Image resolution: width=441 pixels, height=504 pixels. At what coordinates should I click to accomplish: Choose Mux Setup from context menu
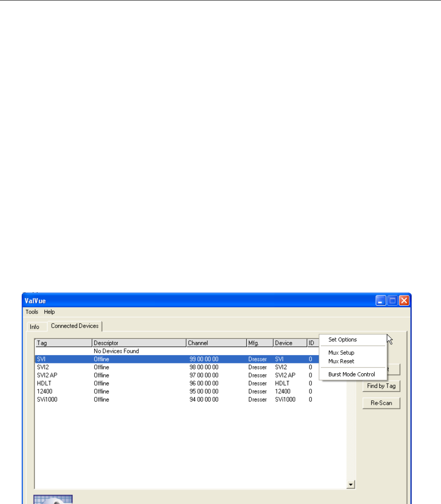point(341,352)
